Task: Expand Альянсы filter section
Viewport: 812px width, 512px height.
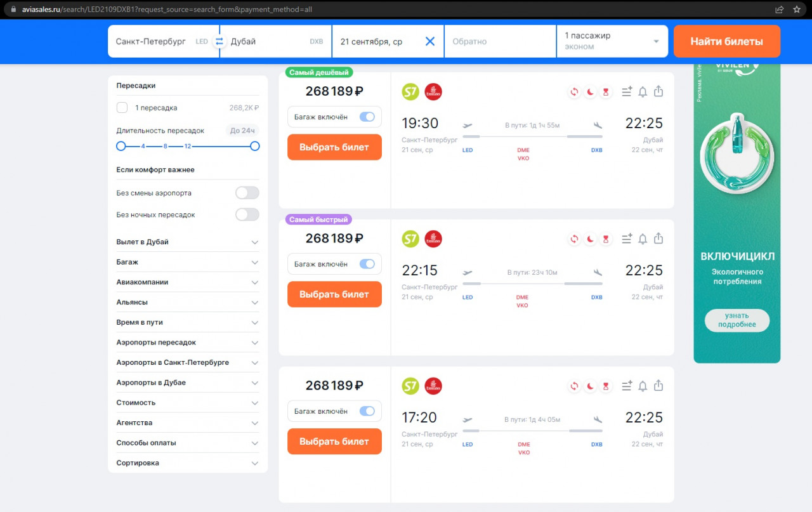Action: (x=188, y=303)
